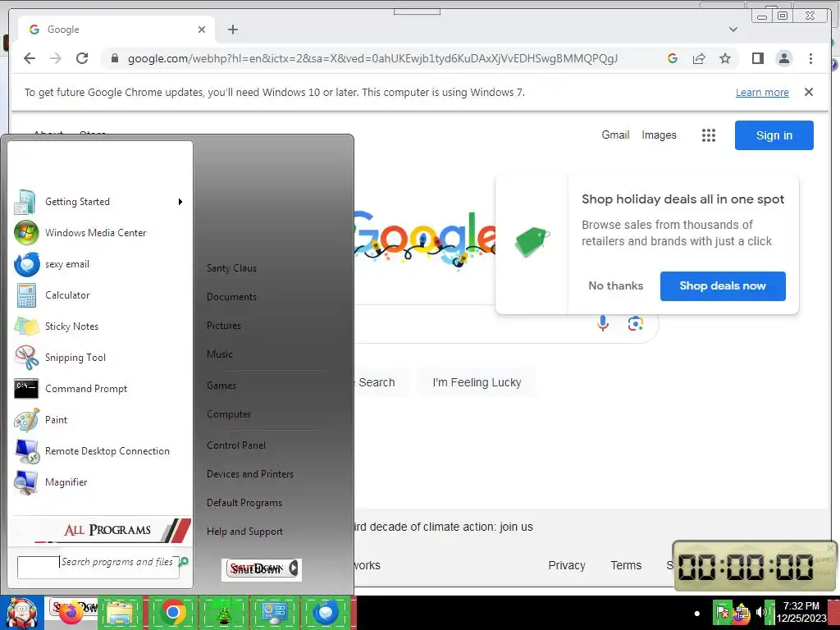The width and height of the screenshot is (840, 630).
Task: Click I'm Feeling Lucky
Action: 477,382
